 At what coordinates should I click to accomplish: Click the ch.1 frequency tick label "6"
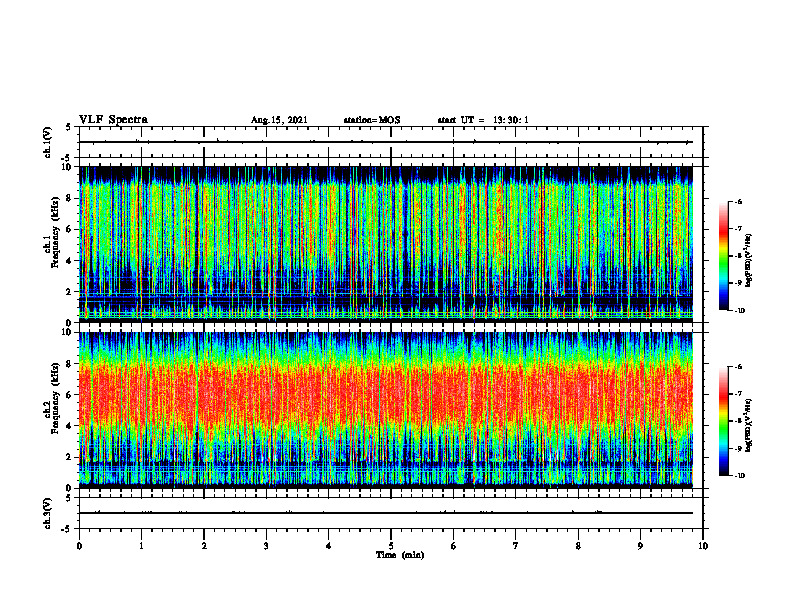[69, 229]
